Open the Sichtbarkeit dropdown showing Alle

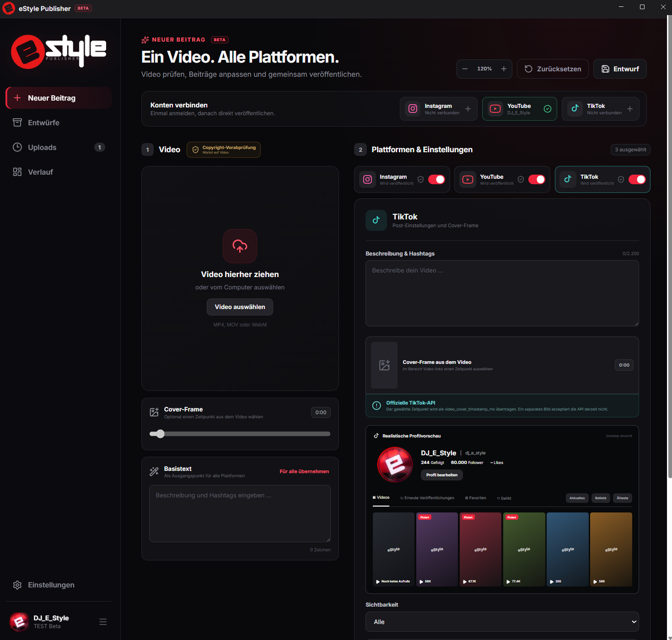click(x=502, y=622)
